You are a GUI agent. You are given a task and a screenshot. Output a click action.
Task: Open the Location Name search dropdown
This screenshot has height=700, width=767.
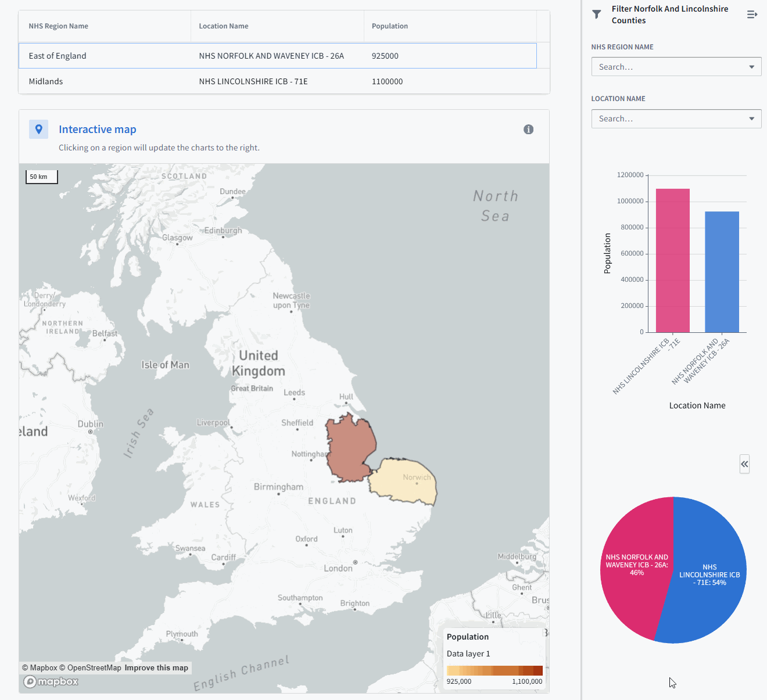click(676, 119)
